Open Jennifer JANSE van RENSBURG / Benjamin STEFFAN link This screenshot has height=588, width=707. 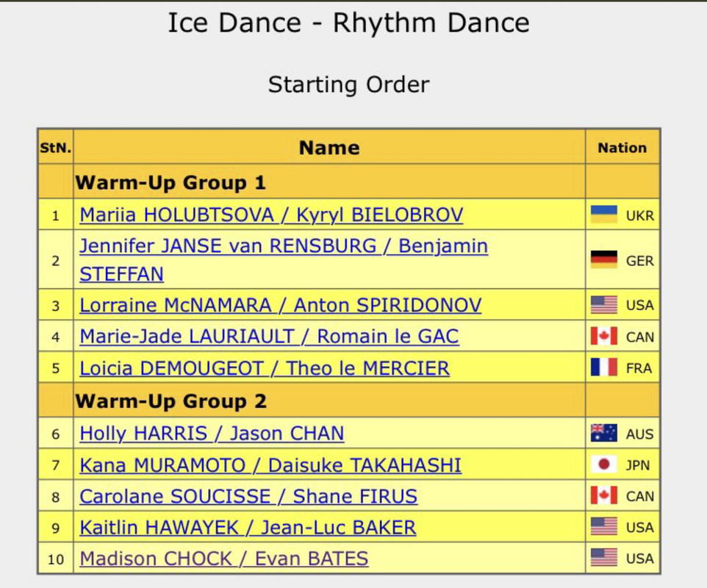(284, 259)
